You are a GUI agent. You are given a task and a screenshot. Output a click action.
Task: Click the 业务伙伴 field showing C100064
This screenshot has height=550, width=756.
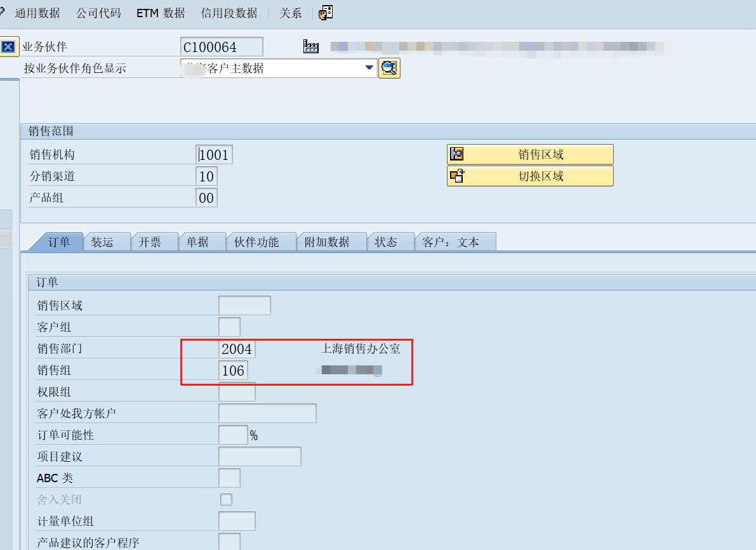click(222, 47)
